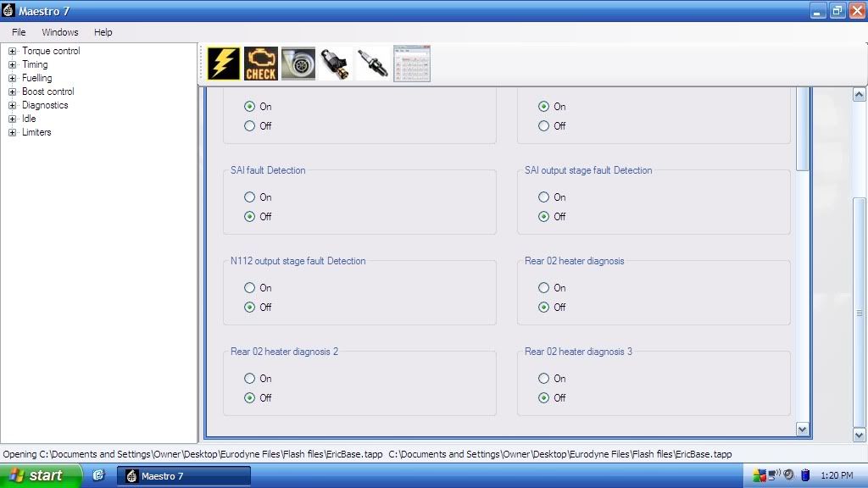Enable Rear 02 heater diagnosis On
The image size is (868, 488).
pyautogui.click(x=543, y=288)
